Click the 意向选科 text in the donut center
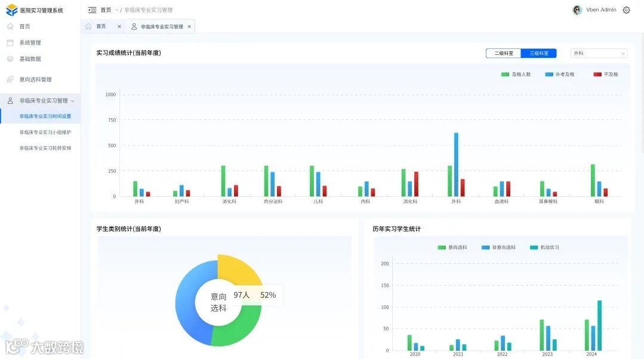This screenshot has width=644, height=359. [x=218, y=302]
